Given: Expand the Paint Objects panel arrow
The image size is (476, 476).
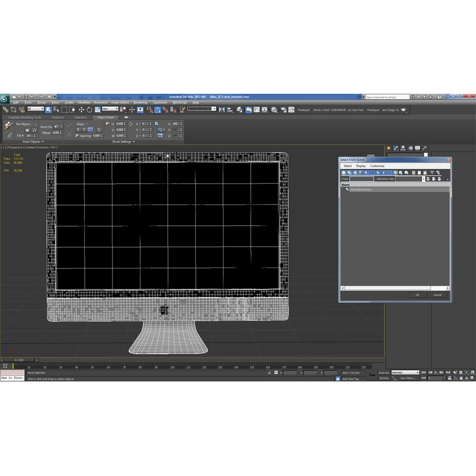Looking at the screenshot, I should click(x=42, y=142).
